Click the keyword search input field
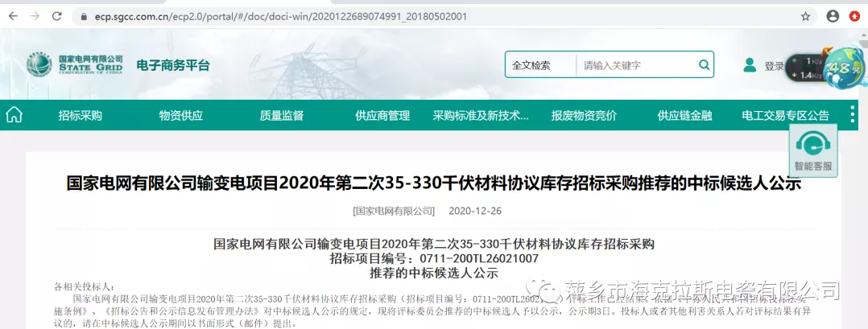 pyautogui.click(x=636, y=65)
